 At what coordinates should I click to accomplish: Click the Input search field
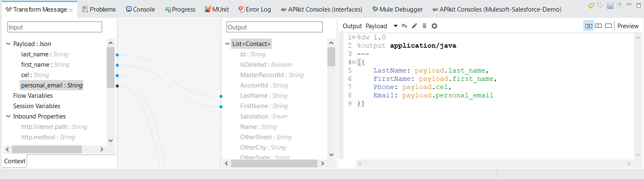click(54, 27)
